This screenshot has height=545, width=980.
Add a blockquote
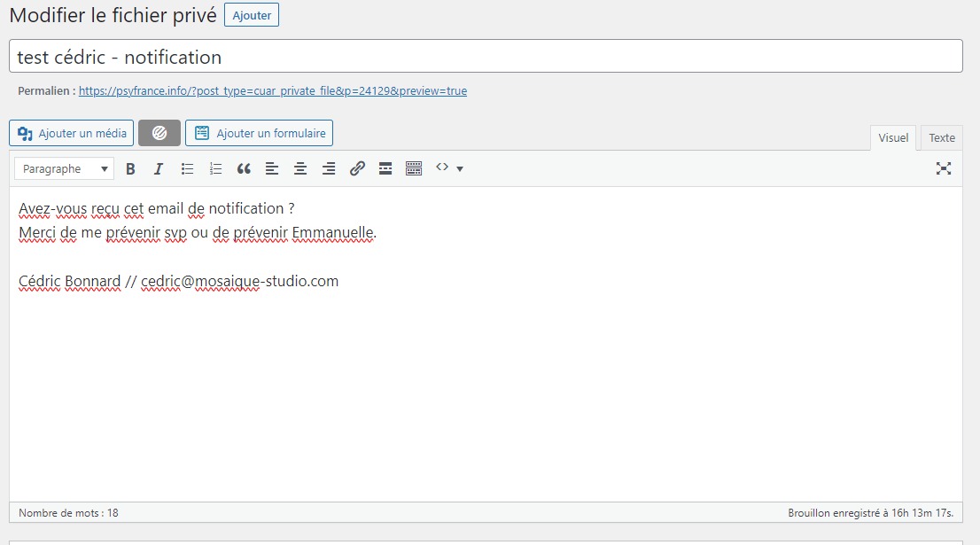244,168
